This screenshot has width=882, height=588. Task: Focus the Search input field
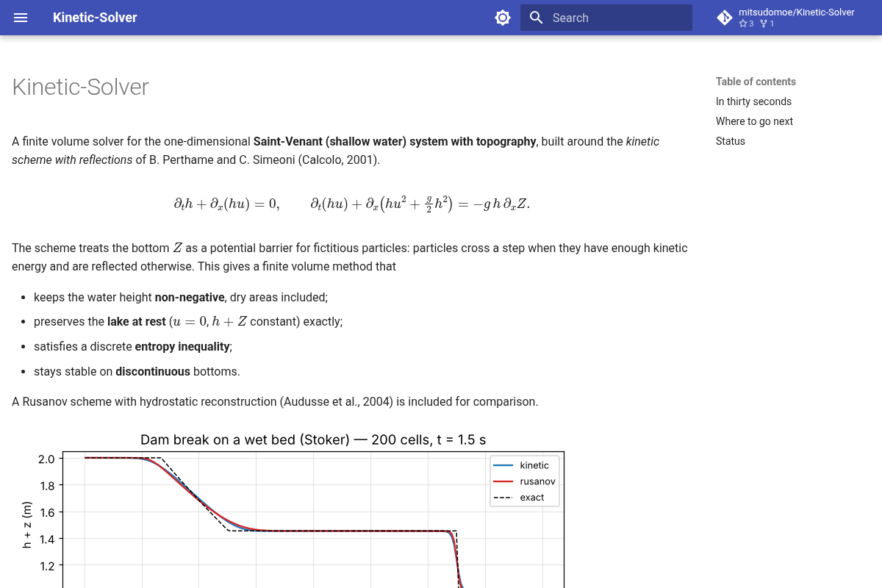click(606, 18)
